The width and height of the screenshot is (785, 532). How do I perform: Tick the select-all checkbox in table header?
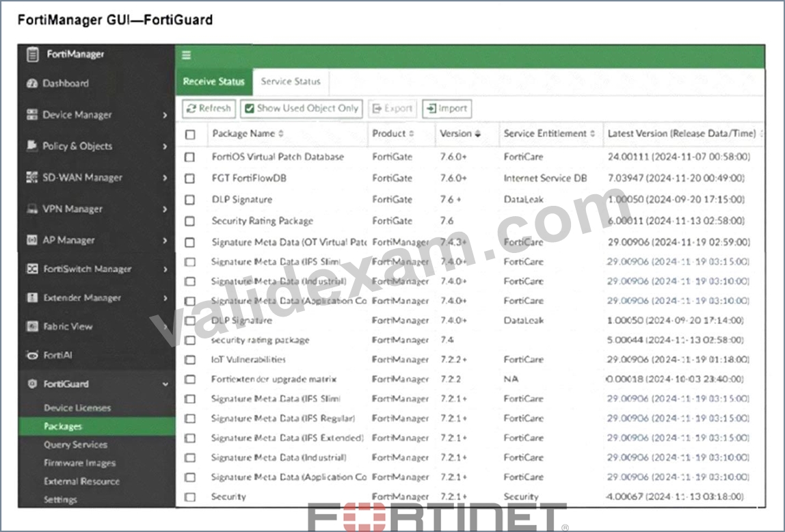(x=189, y=135)
